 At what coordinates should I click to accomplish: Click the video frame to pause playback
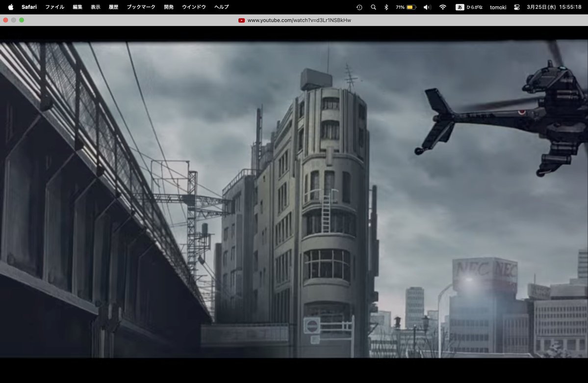294,199
